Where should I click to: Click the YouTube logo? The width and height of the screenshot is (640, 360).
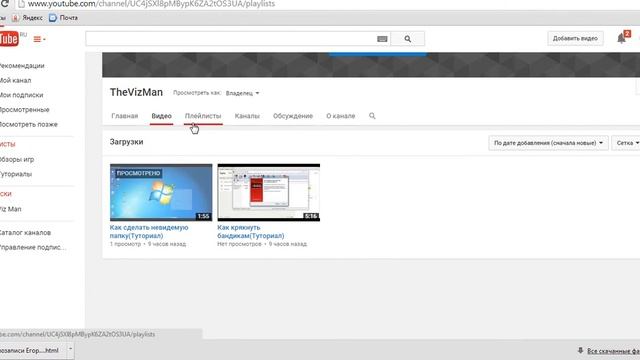[x=9, y=39]
